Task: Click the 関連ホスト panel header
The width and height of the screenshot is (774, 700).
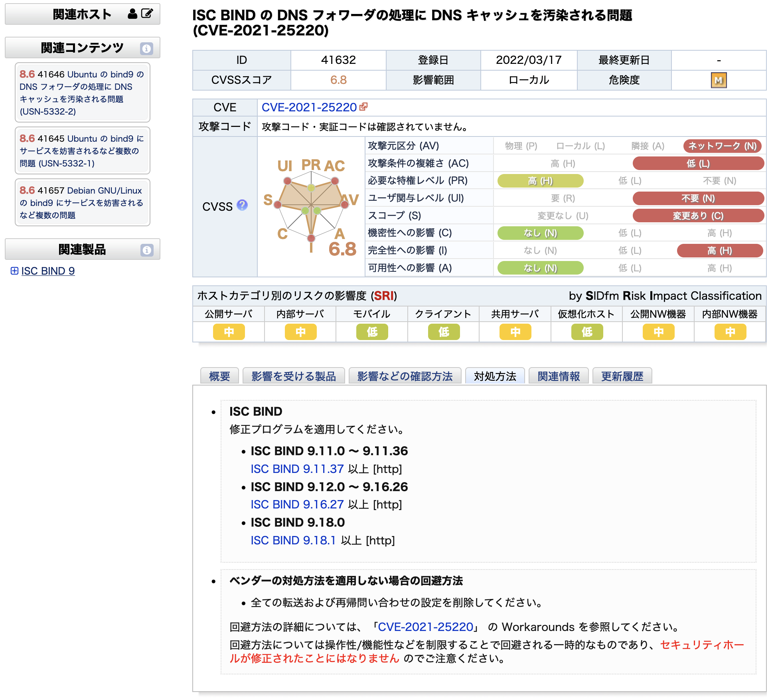Action: (83, 14)
